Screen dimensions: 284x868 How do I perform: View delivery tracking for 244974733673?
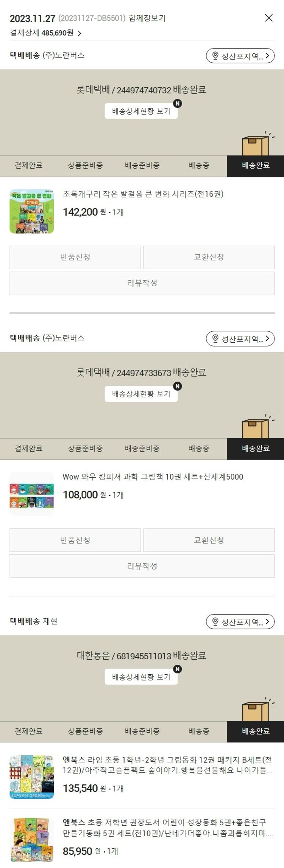(141, 394)
